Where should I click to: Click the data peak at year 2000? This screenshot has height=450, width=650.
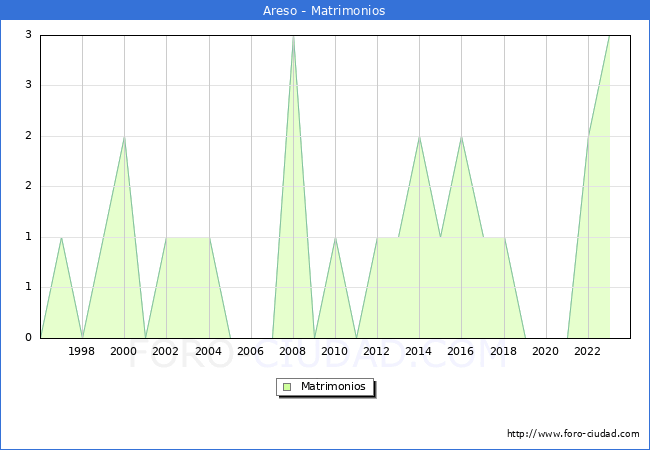pyautogui.click(x=124, y=137)
